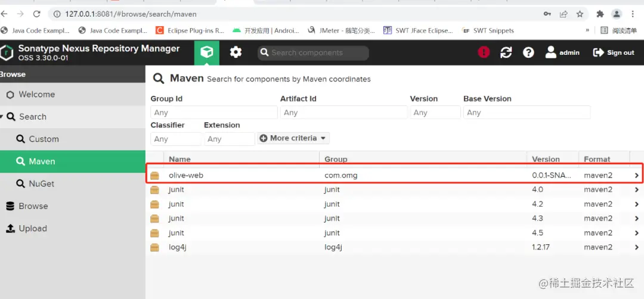Sort by the Group column header
Viewport: 644px width, 299px height.
[x=423, y=159]
